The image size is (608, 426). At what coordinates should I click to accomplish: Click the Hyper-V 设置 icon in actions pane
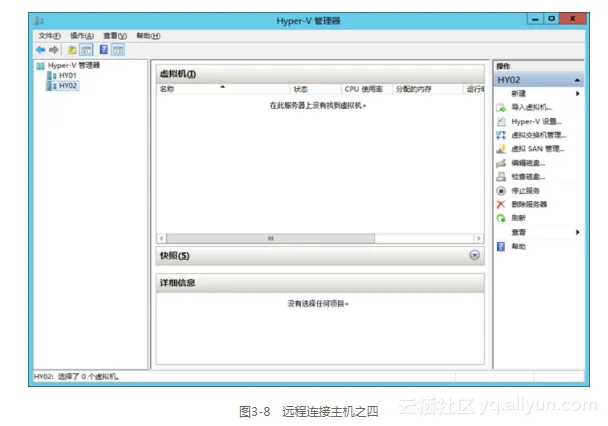pos(501,121)
